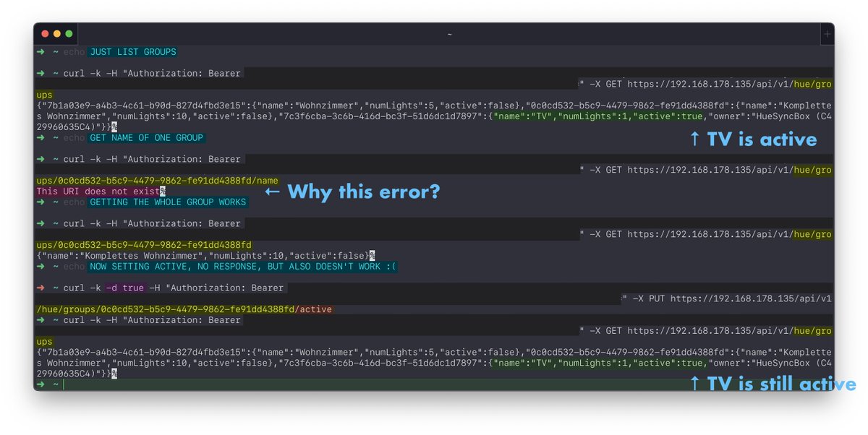Zoom the terminal using the green button
Image resolution: width=868 pixels, height=435 pixels.
click(69, 34)
